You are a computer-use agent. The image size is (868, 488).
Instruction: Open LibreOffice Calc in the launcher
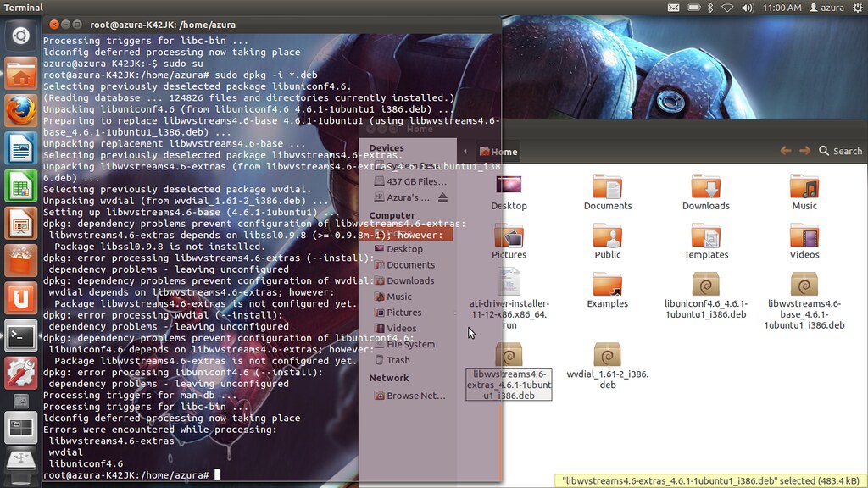pos(20,186)
